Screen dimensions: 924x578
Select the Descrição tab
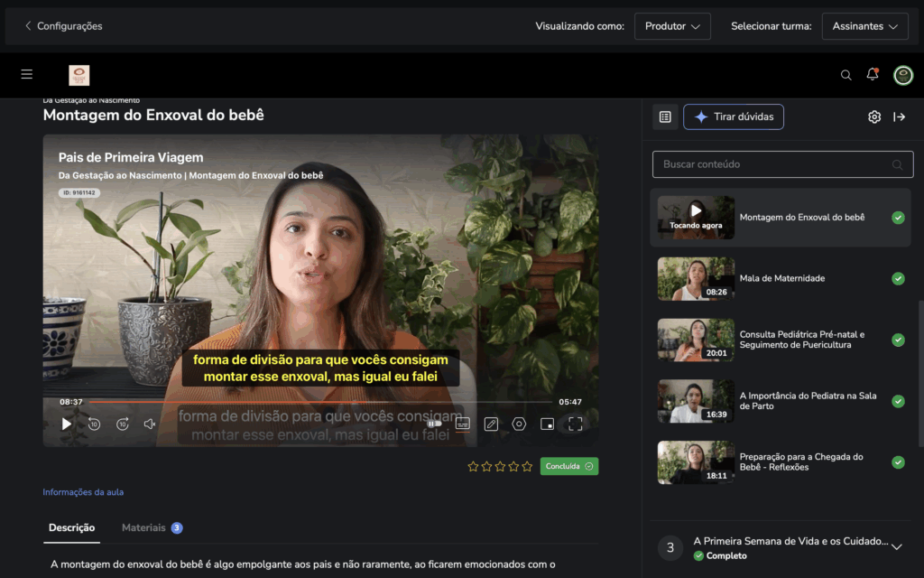tap(72, 527)
